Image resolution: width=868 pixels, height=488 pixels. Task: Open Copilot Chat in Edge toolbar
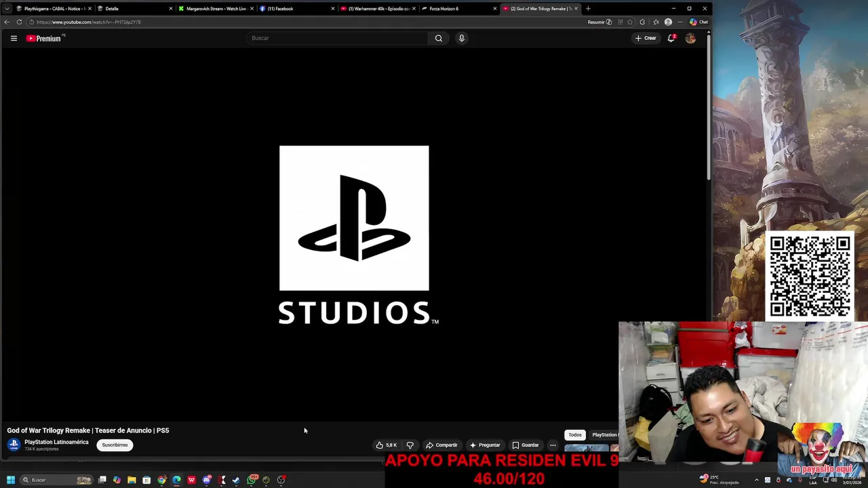tap(698, 22)
